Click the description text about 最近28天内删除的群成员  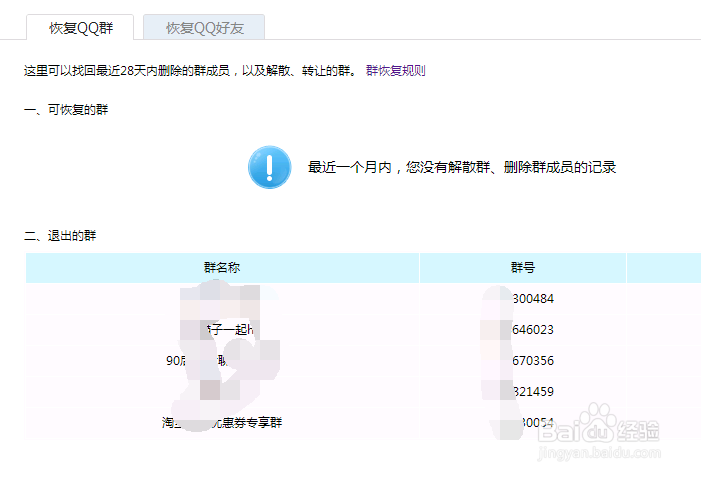point(190,71)
